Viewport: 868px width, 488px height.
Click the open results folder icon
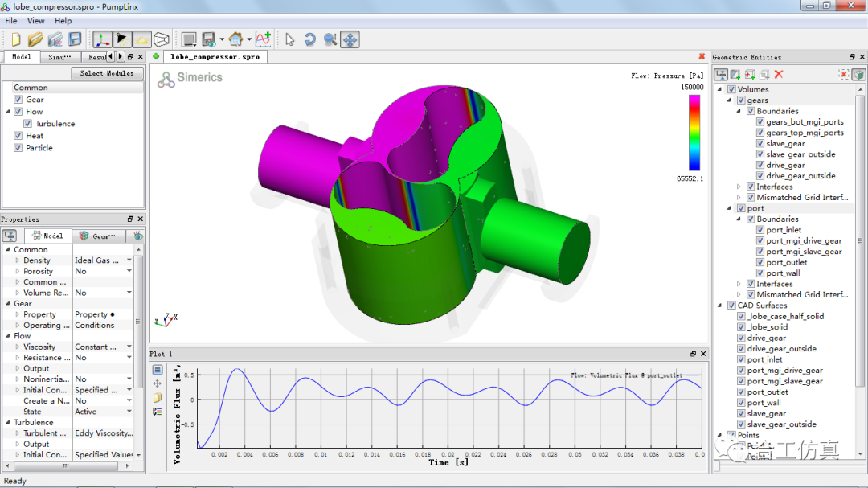click(x=55, y=39)
